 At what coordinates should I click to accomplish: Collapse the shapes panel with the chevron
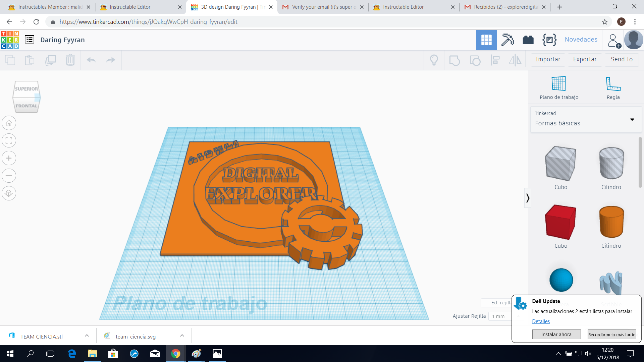[x=528, y=198]
